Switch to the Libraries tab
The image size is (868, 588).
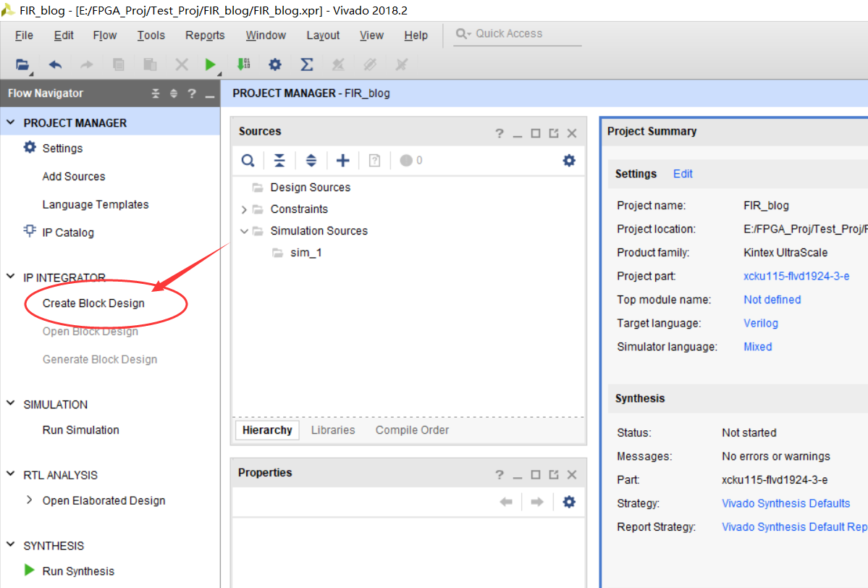pyautogui.click(x=333, y=430)
